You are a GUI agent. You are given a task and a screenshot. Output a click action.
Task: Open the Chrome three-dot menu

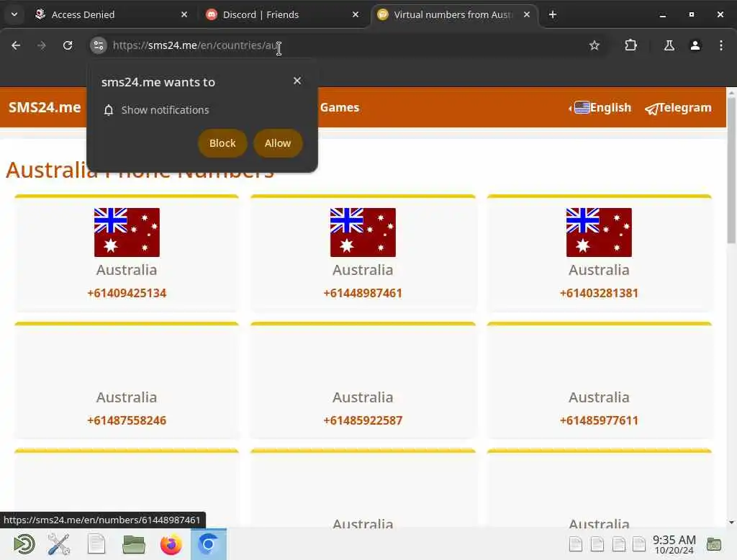pyautogui.click(x=720, y=45)
